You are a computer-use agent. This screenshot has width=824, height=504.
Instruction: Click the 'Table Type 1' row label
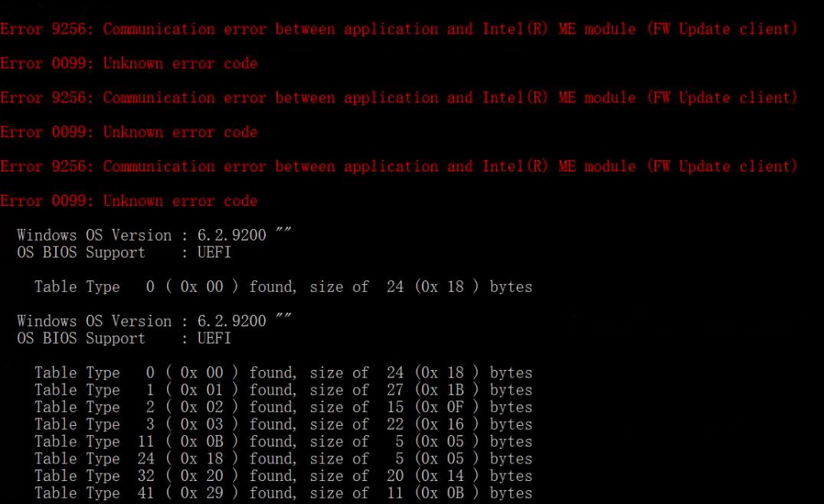pos(94,390)
